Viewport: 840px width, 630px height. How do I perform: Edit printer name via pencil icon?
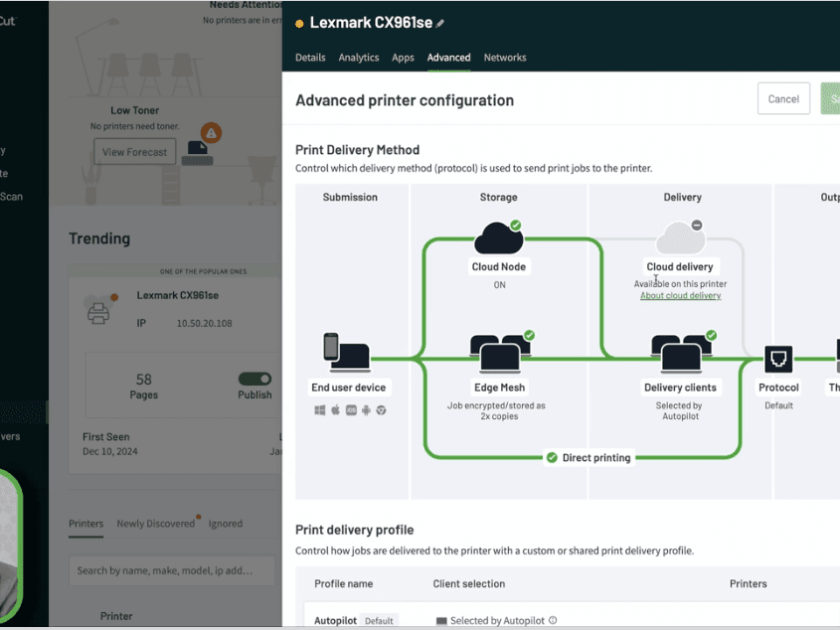pos(439,24)
